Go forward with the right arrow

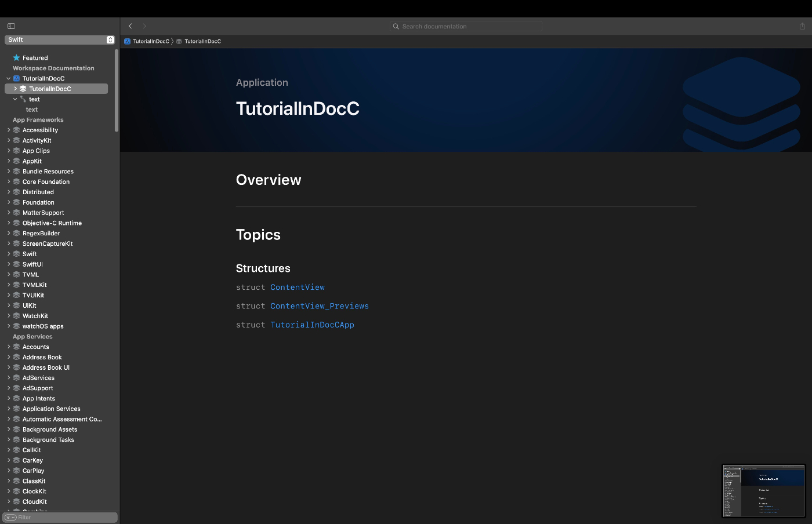[144, 26]
